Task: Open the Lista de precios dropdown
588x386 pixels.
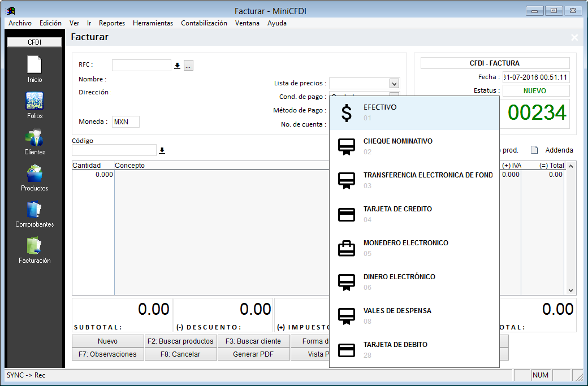Action: (x=394, y=83)
